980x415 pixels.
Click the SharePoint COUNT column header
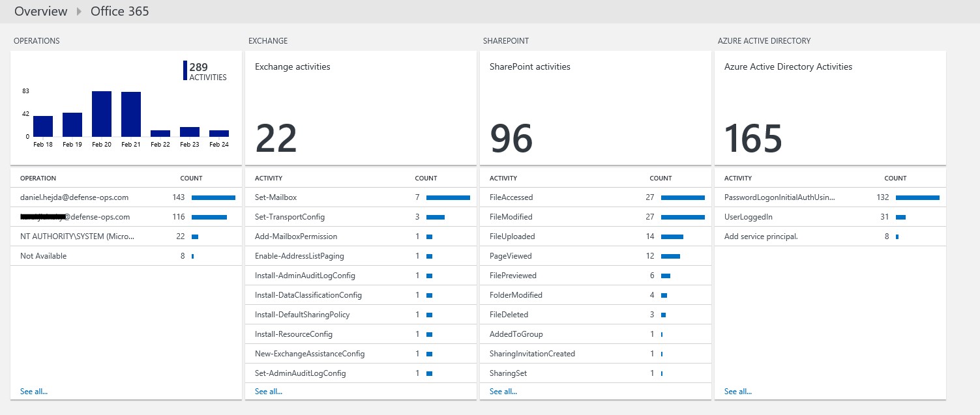[x=661, y=178]
